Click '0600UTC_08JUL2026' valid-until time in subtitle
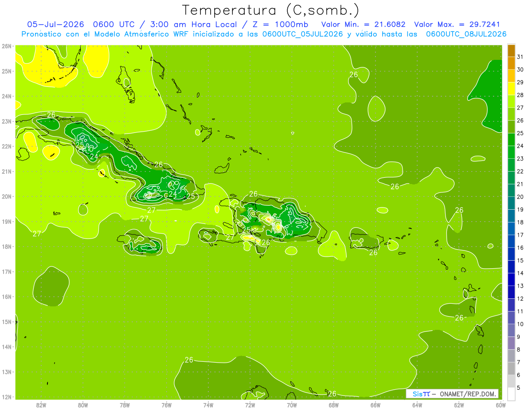The image size is (532, 411). tap(466, 34)
